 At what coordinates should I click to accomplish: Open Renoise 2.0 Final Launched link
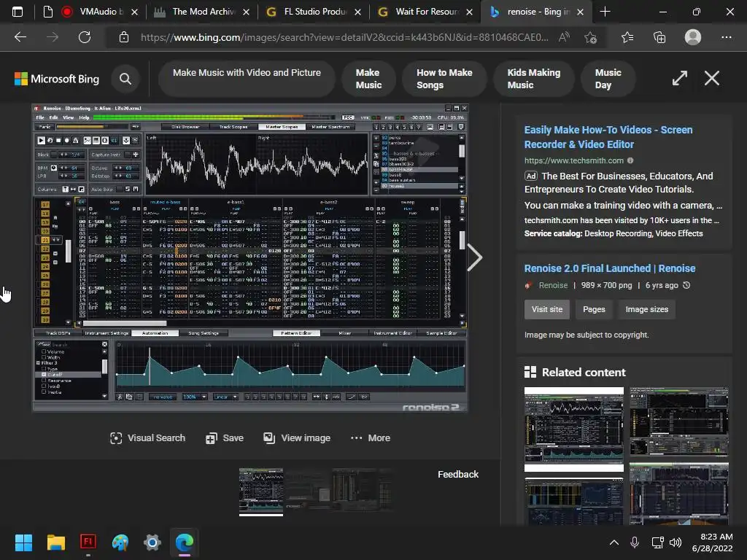610,268
